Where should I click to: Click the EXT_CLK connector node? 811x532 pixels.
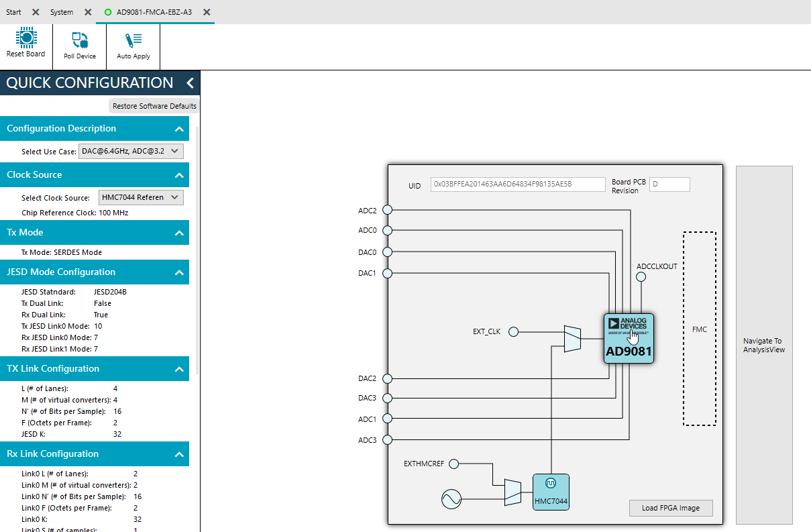514,331
